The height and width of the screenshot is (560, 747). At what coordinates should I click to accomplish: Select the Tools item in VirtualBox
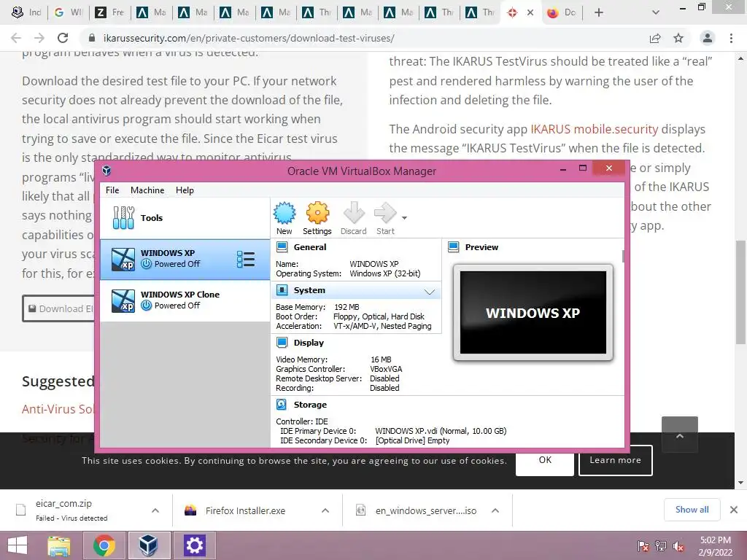coord(185,218)
